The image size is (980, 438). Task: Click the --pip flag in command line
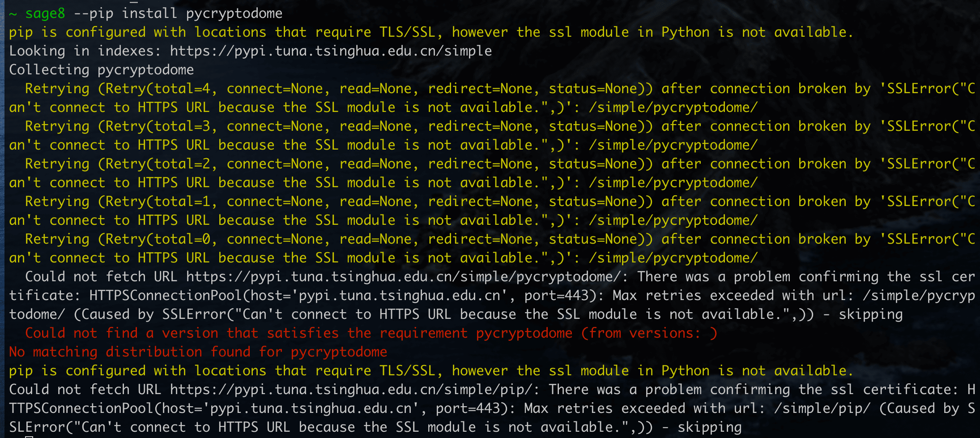(x=94, y=13)
